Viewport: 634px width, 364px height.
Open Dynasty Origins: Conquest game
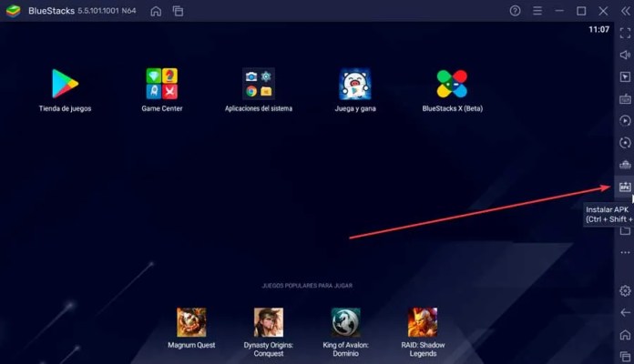tap(269, 322)
